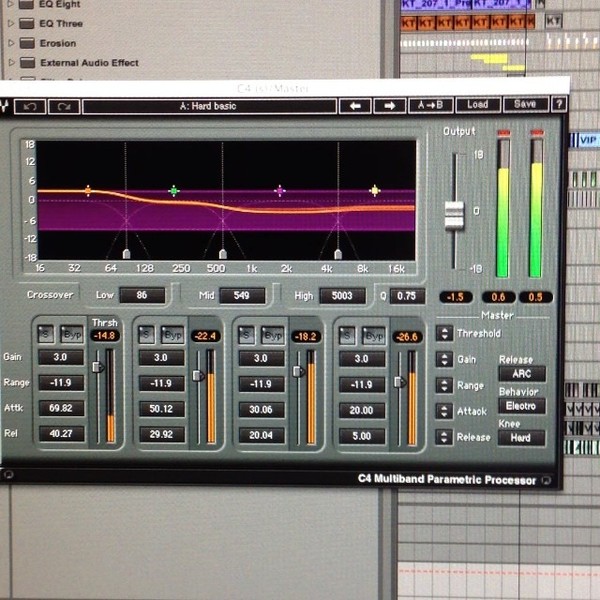Click band 3 threshold value -18.2
Image resolution: width=600 pixels, height=600 pixels.
(x=306, y=336)
